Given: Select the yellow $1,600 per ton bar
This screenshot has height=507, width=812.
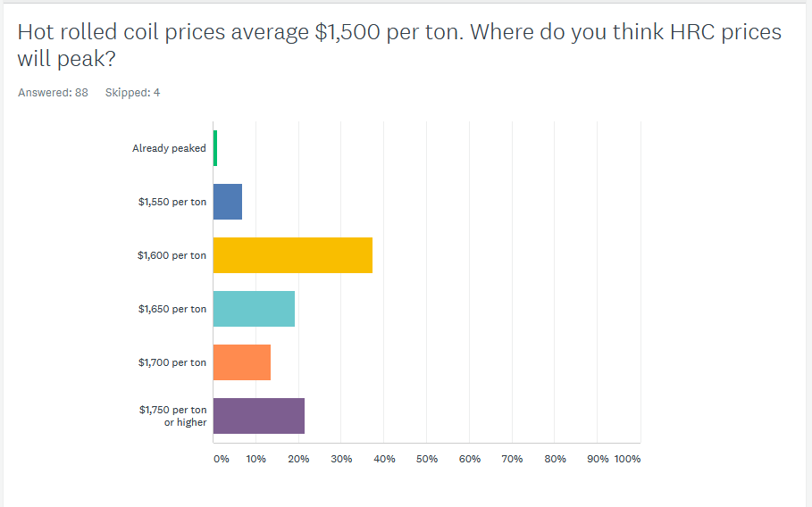Looking at the screenshot, I should (x=293, y=255).
